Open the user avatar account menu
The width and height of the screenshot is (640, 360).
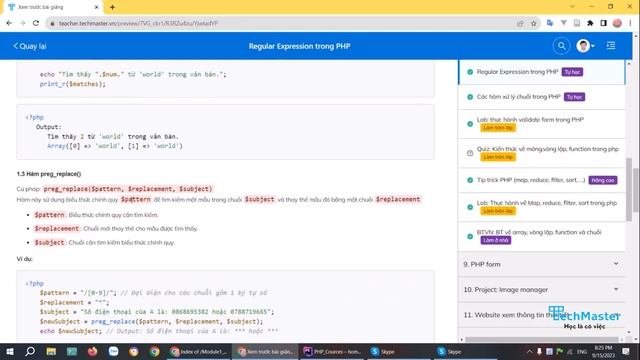(x=585, y=46)
